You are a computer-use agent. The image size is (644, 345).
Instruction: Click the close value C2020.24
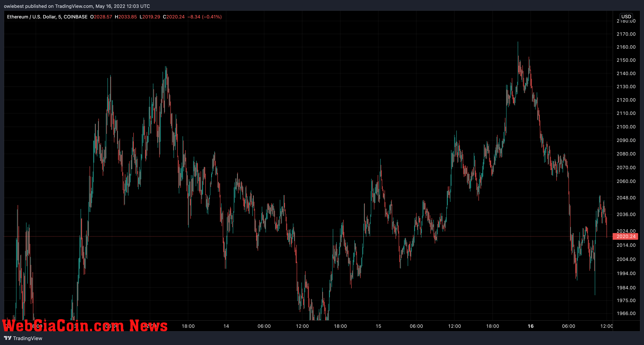coord(174,17)
